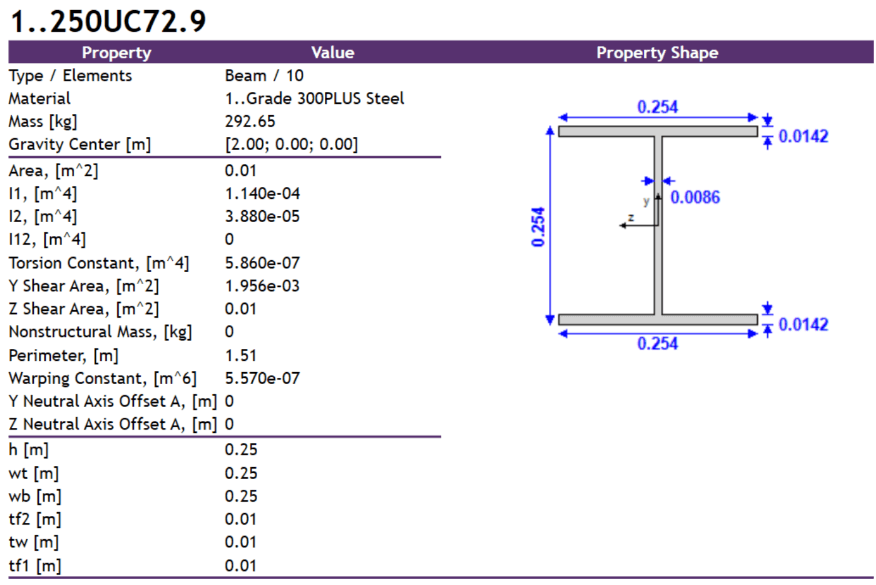Select the Value column header
This screenshot has width=876, height=585.
332,53
